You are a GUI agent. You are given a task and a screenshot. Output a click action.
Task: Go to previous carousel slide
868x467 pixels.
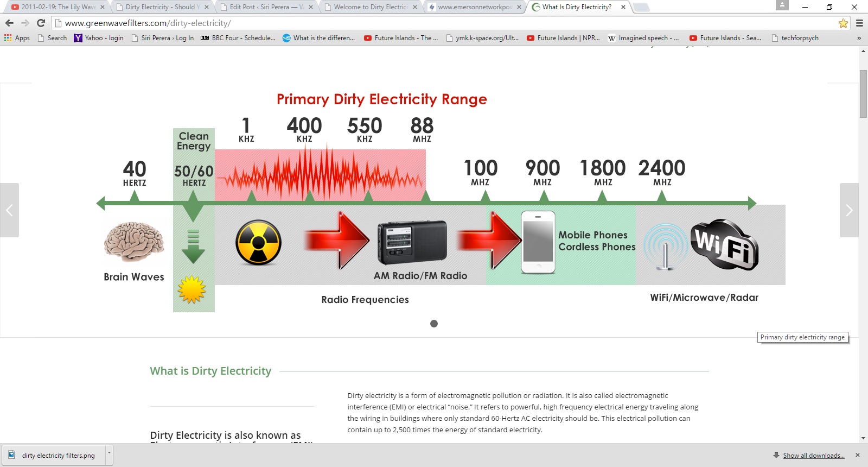tap(9, 210)
